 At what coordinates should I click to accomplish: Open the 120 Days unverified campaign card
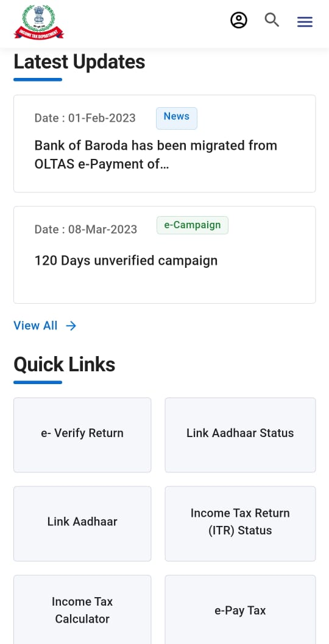(x=164, y=255)
